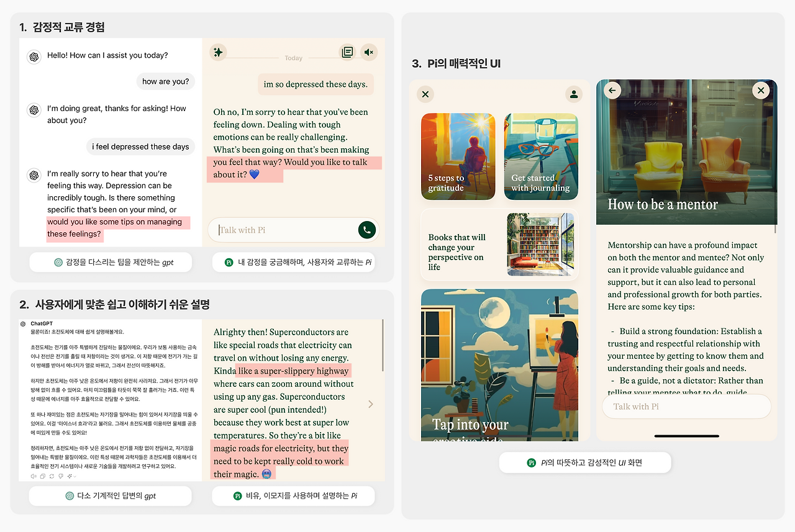795x532 pixels.
Task: Click the read aloud speaker under ChatGPT answer
Action: (x=34, y=476)
